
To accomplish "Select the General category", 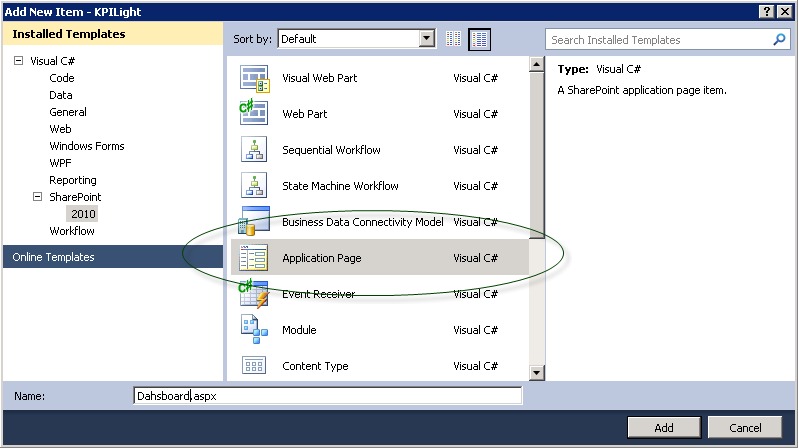I will click(68, 112).
